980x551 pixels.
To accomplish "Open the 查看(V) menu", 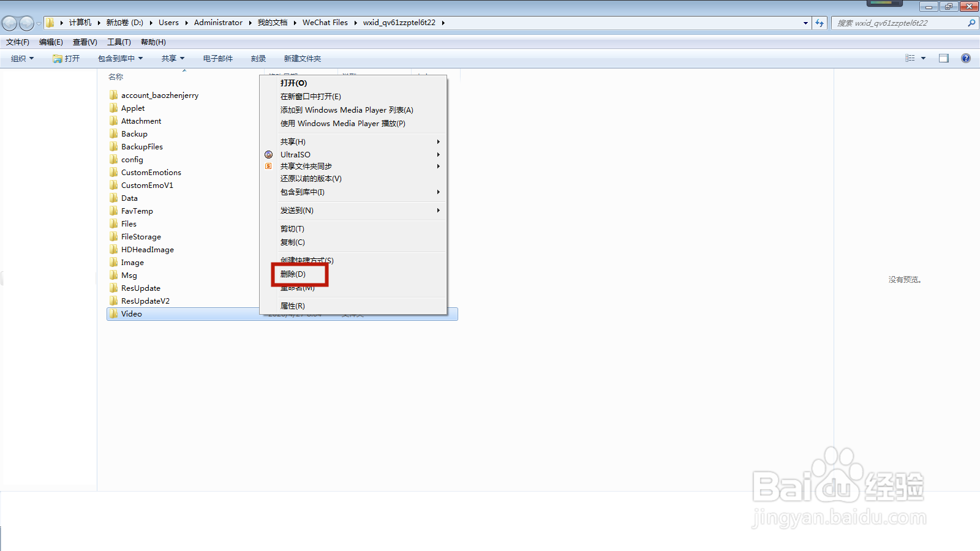I will coord(85,42).
